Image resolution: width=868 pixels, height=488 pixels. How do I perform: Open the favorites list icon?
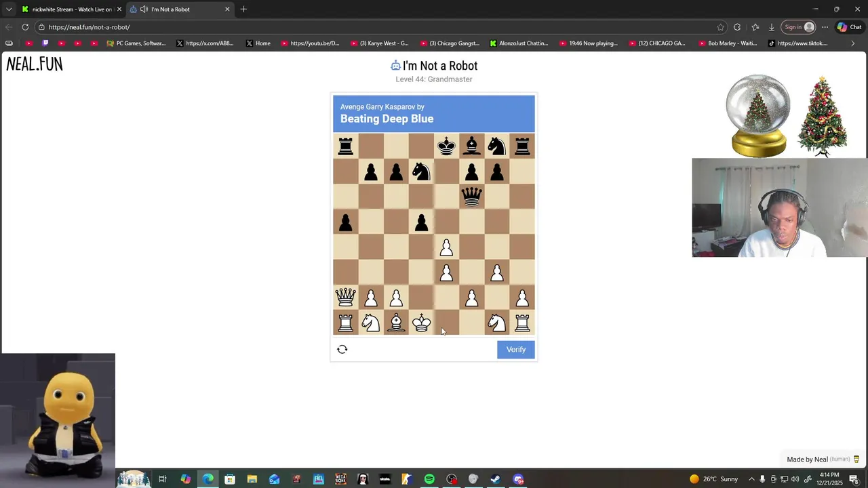click(x=755, y=27)
